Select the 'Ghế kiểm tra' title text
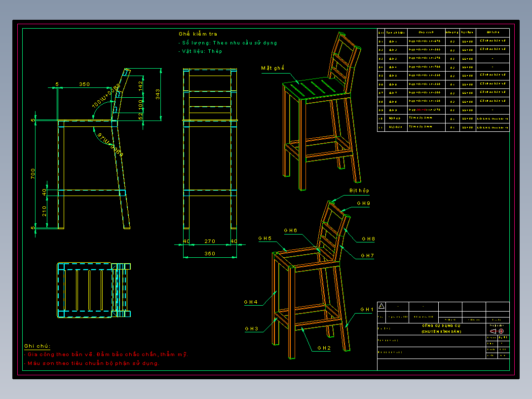The image size is (532, 399). [x=198, y=34]
